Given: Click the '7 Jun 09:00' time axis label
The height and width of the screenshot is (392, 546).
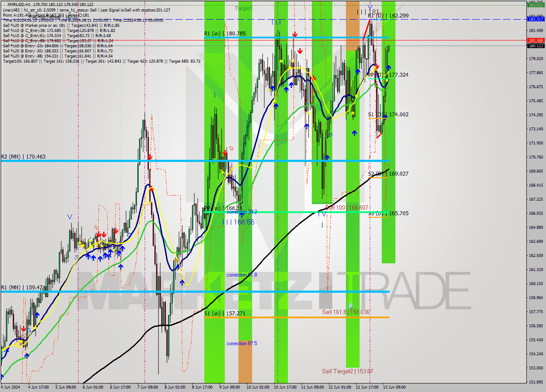Looking at the screenshot, I should tap(147, 387).
